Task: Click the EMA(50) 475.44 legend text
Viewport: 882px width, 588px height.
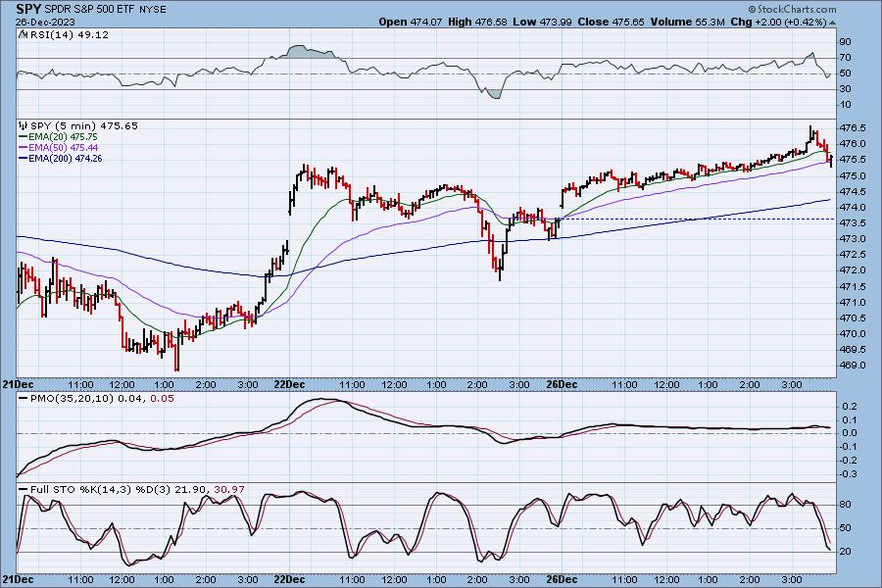Action: pos(63,147)
